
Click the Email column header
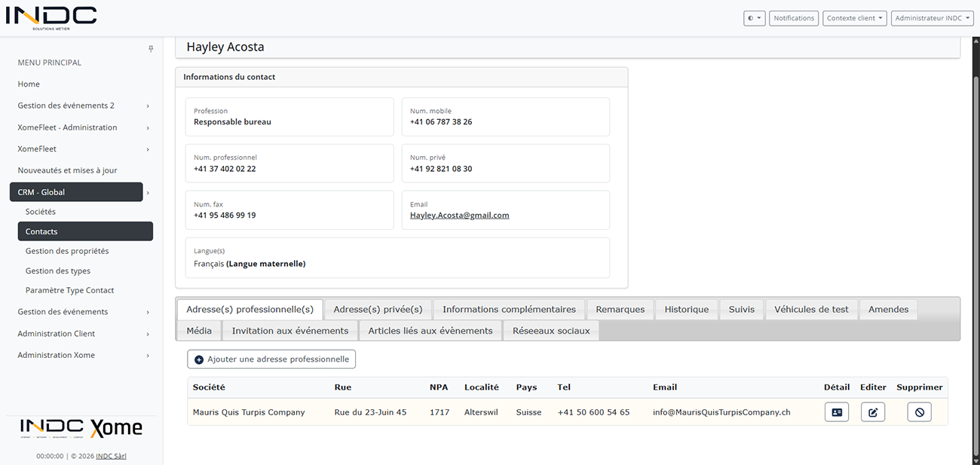(x=665, y=387)
